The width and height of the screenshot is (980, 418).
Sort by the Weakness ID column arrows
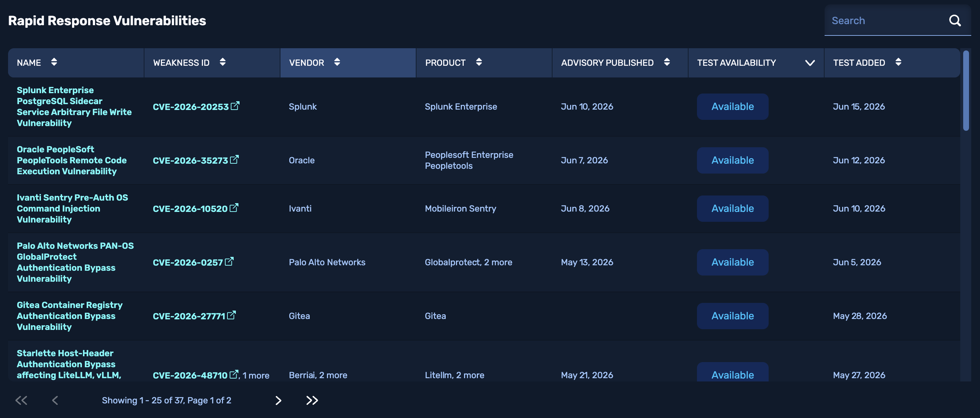click(223, 62)
